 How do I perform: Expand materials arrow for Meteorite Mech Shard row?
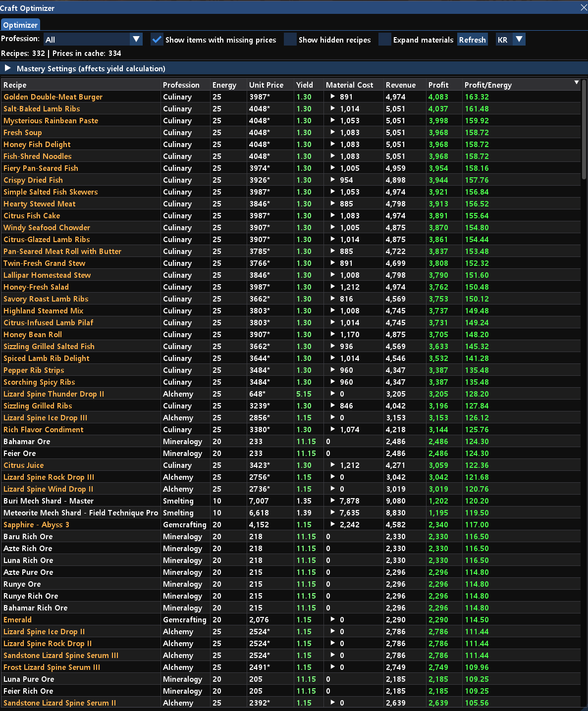point(332,512)
